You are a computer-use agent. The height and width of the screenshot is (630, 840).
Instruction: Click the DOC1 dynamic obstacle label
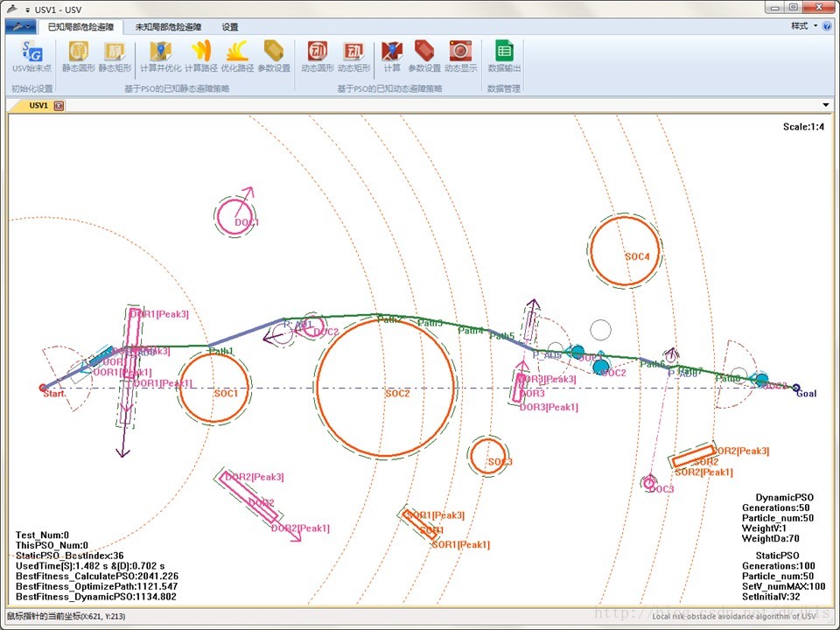coord(247,222)
